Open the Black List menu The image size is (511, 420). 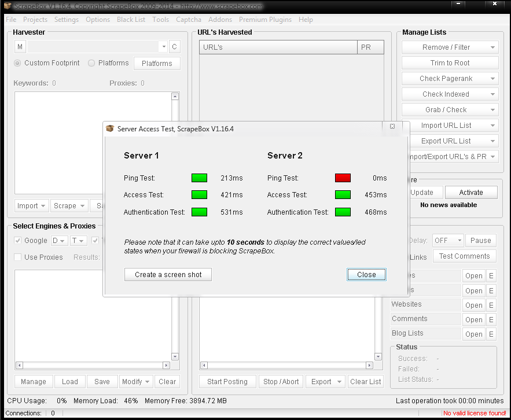(131, 20)
